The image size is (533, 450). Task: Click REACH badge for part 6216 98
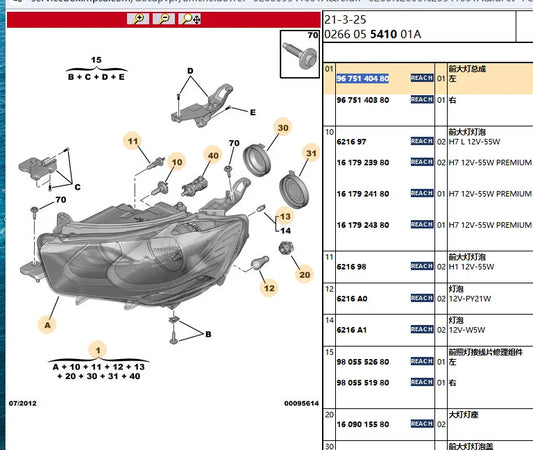[x=422, y=266]
